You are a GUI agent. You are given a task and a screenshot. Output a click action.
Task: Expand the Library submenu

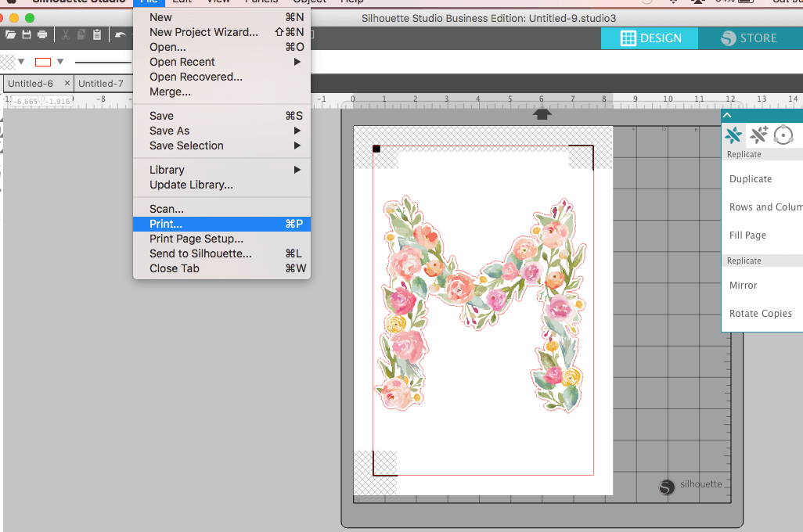[x=297, y=170]
